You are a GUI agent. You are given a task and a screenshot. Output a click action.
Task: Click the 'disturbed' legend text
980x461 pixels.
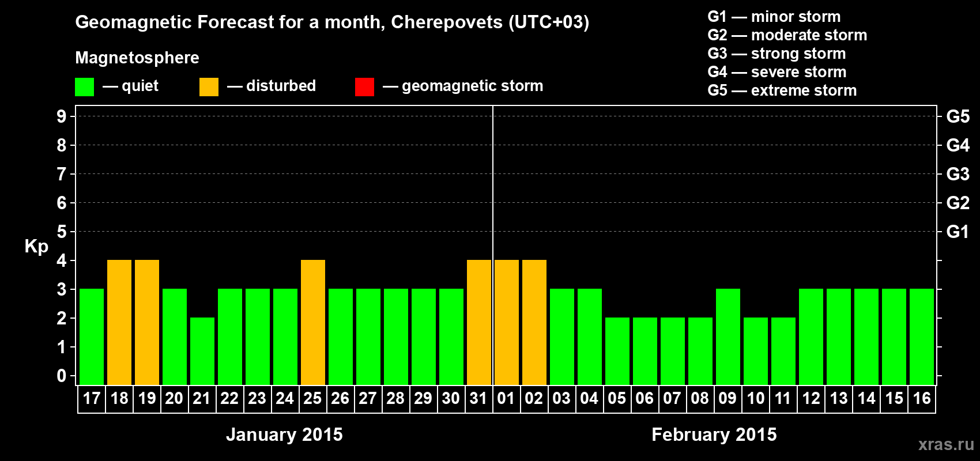coord(281,86)
